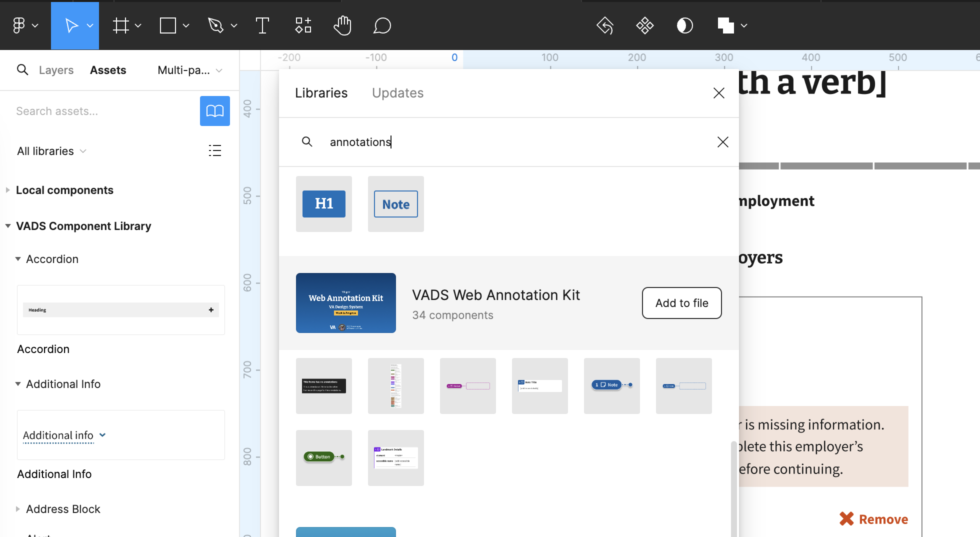980x537 pixels.
Task: Open shape tools dropdown
Action: (186, 25)
